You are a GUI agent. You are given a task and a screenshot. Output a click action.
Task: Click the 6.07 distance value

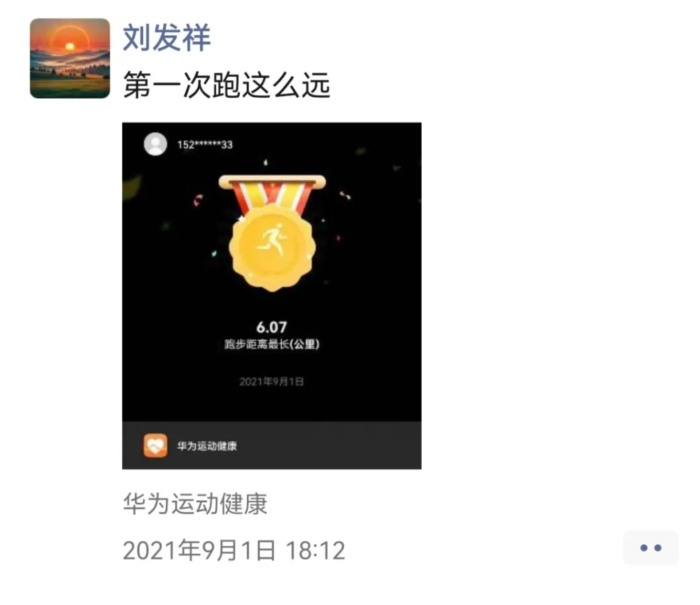[x=271, y=327]
